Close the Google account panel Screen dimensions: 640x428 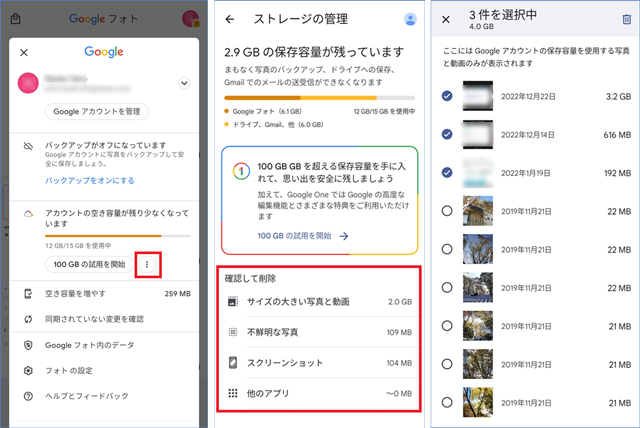(x=24, y=53)
